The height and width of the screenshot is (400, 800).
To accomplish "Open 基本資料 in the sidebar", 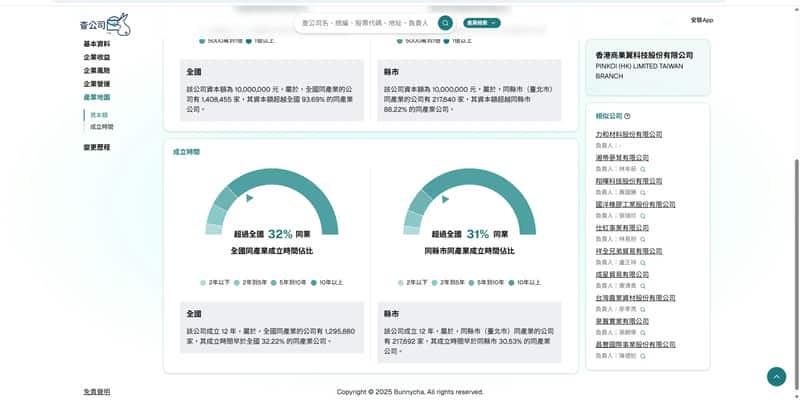I will point(97,44).
